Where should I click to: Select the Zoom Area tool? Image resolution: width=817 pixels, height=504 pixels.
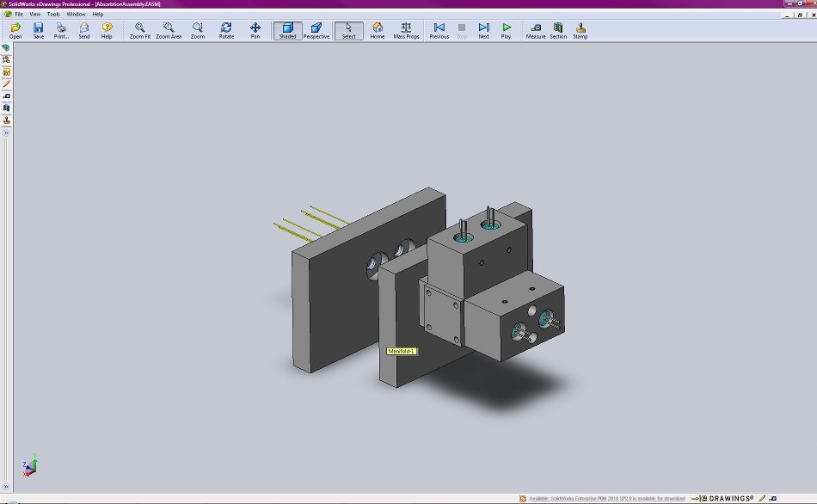[169, 31]
